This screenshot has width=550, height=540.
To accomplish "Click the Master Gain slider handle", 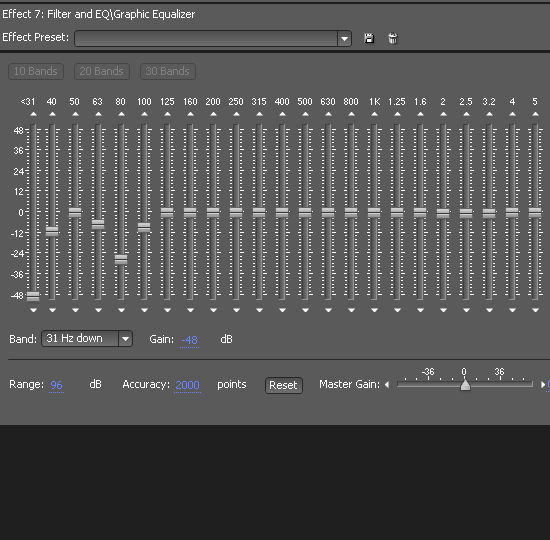I will 465,385.
